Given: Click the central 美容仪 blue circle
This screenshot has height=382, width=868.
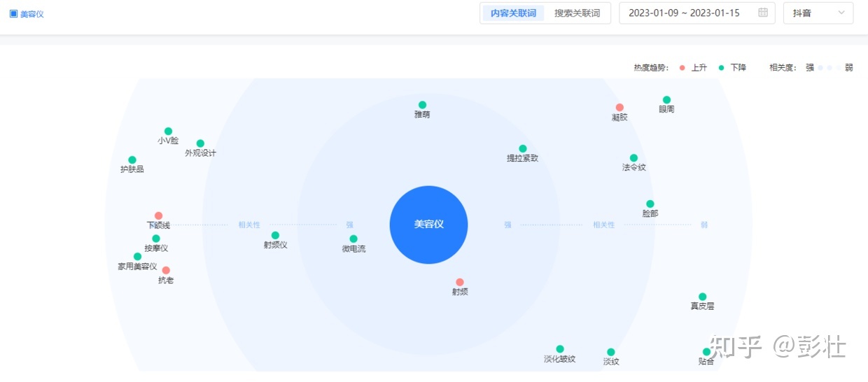Looking at the screenshot, I should [428, 225].
